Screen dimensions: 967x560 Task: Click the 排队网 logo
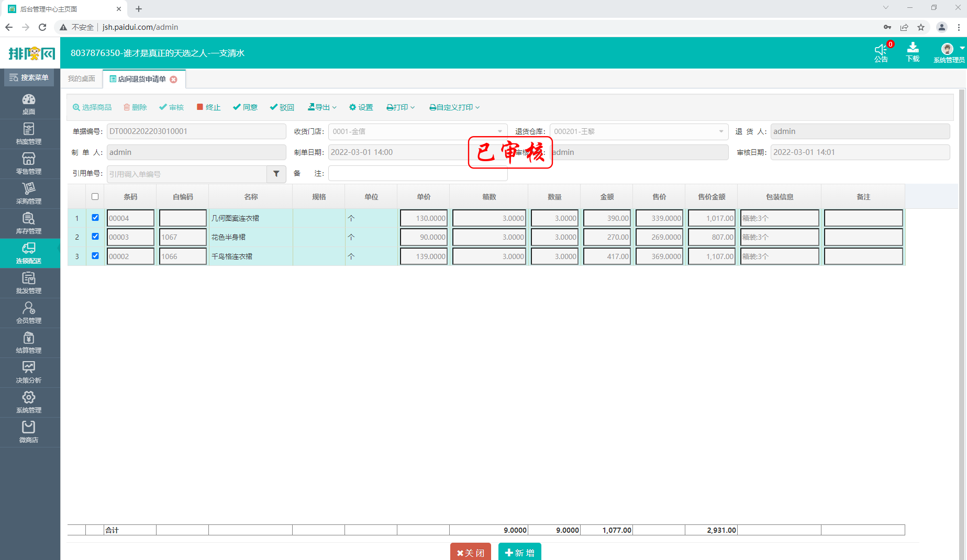(x=31, y=53)
